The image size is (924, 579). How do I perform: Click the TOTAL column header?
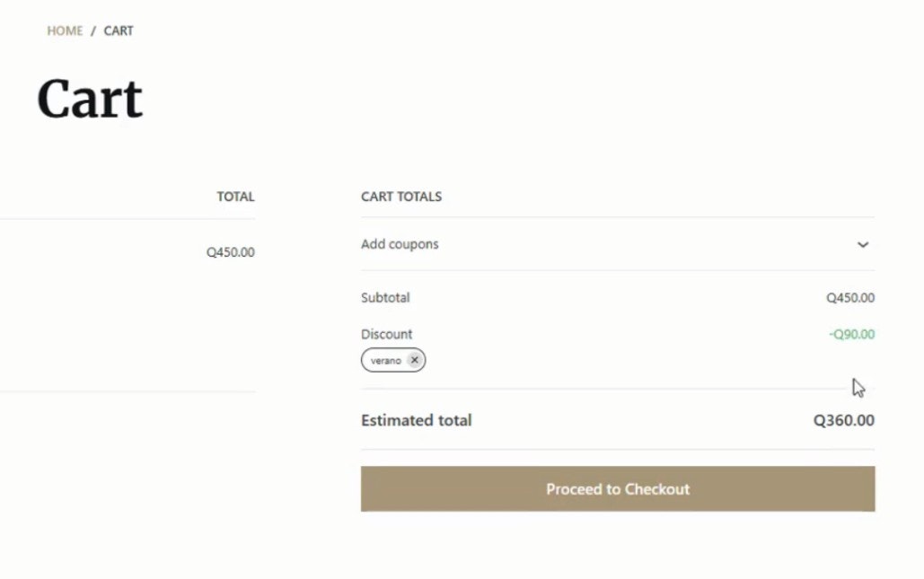click(x=235, y=197)
